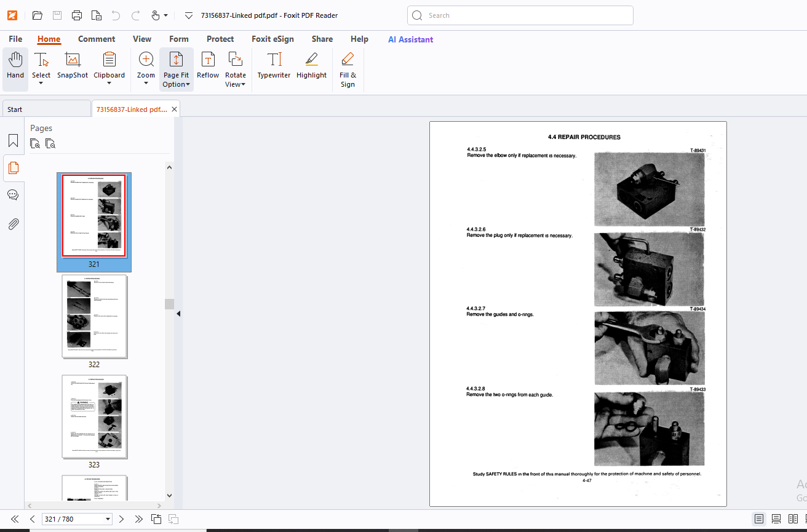Open the Comments side panel

point(13,195)
